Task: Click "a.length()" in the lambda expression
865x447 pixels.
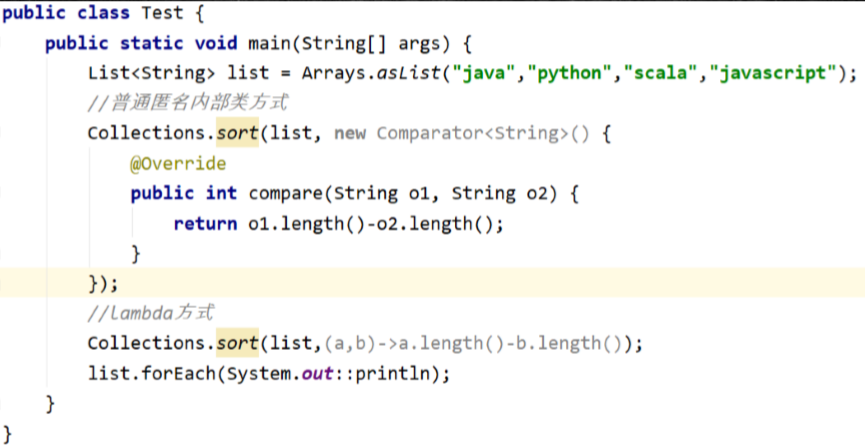Action: tap(451, 344)
